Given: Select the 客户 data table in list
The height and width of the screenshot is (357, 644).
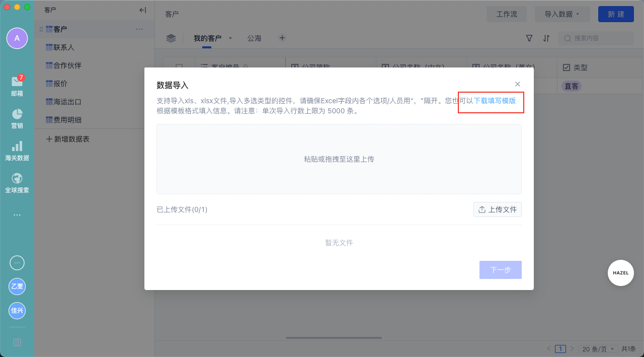Looking at the screenshot, I should pyautogui.click(x=94, y=29).
